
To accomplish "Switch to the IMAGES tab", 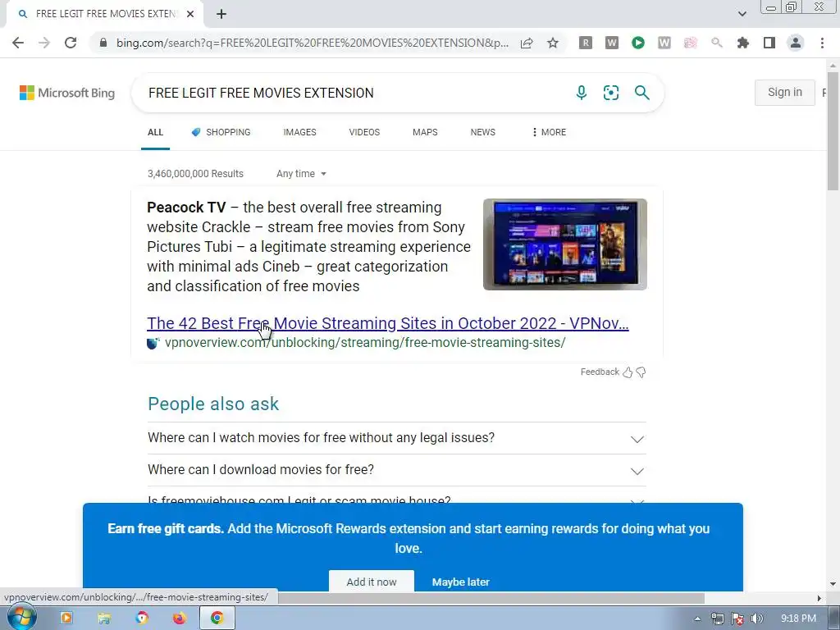I will tap(299, 132).
